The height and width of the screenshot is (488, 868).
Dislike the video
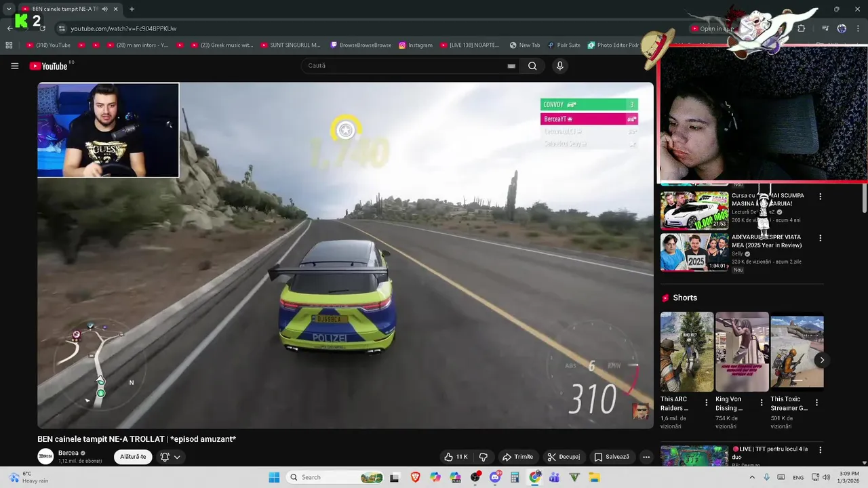click(x=484, y=457)
